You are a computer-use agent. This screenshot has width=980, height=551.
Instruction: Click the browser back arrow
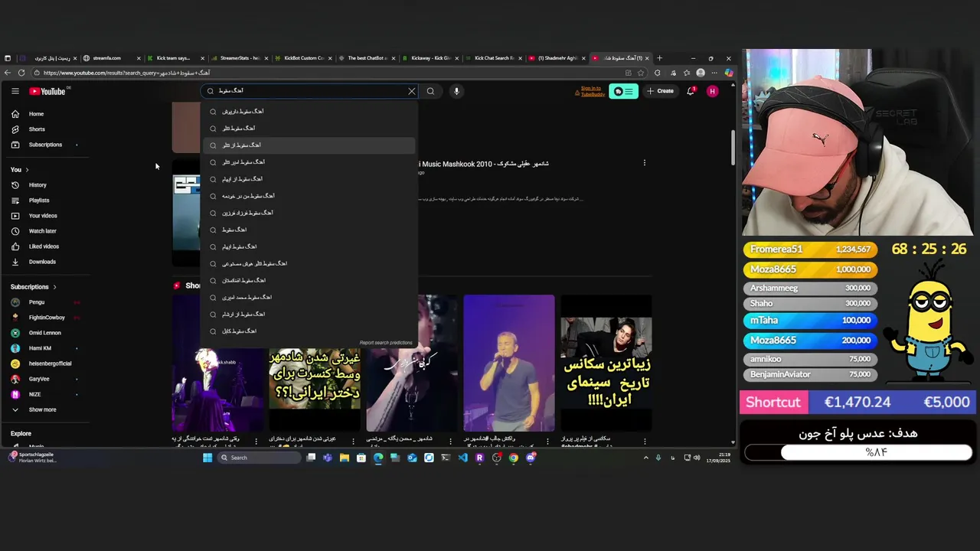pos(8,73)
